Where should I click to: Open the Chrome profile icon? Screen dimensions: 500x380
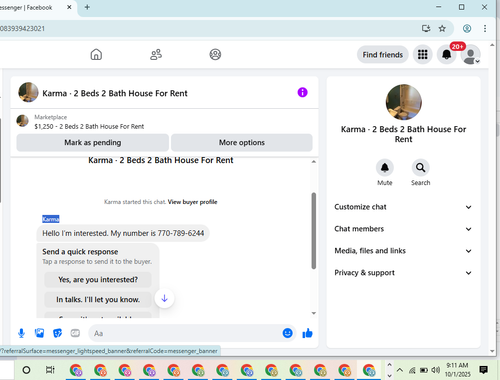coord(467,29)
